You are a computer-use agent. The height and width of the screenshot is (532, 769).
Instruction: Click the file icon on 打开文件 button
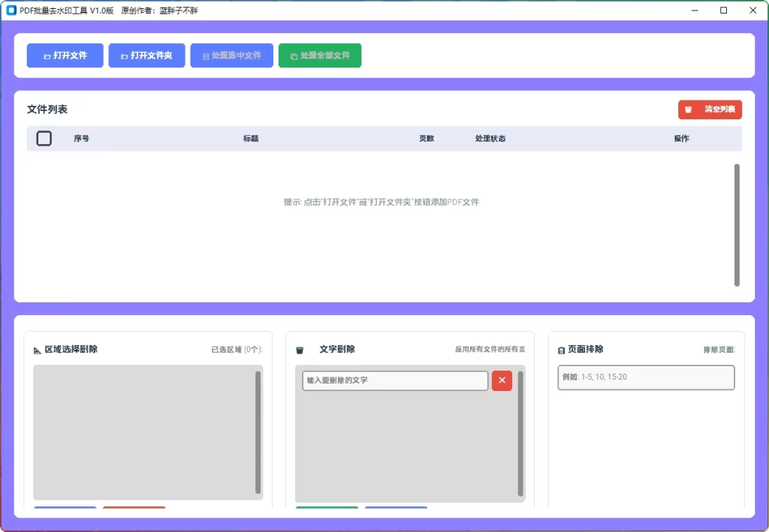pos(47,55)
